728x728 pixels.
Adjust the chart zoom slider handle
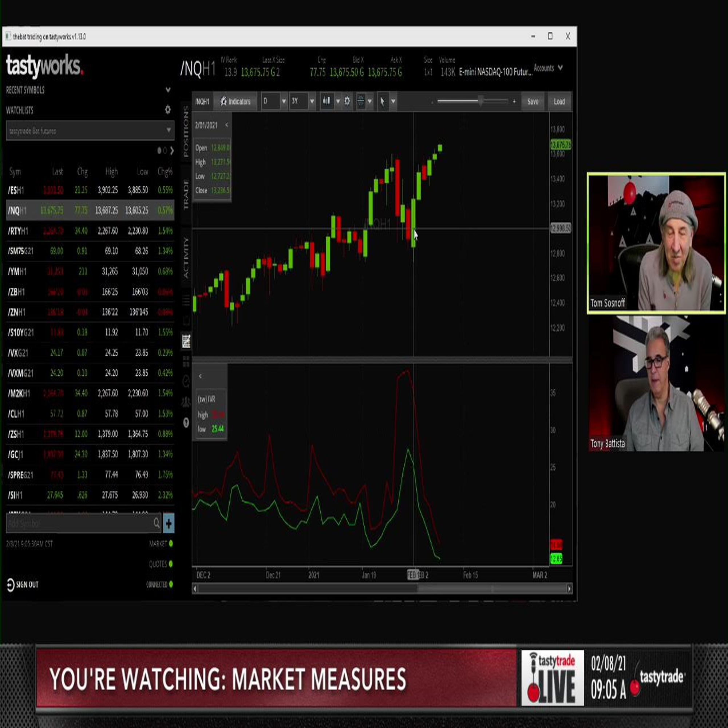tap(480, 101)
